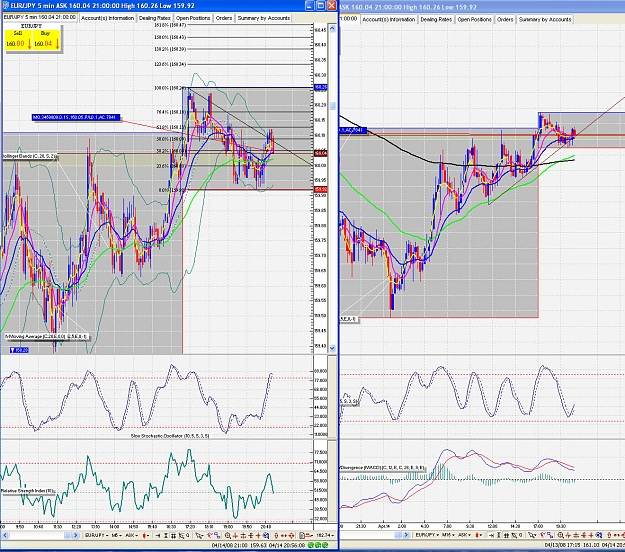Open the Open Positions tab in right window
The width and height of the screenshot is (625, 552).
coord(474,19)
